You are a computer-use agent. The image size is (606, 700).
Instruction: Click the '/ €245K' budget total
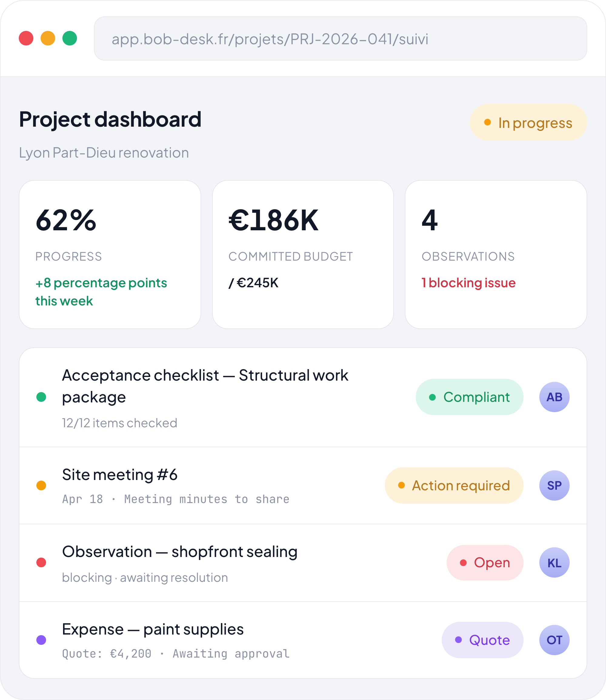253,283
